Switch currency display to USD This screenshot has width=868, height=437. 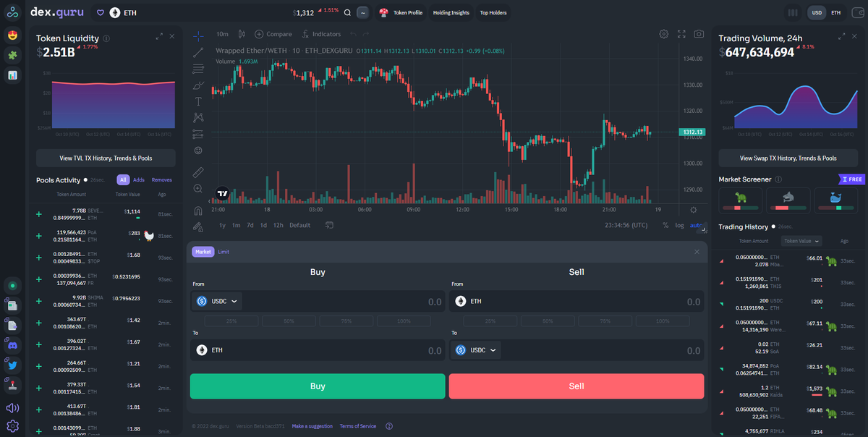coord(817,12)
